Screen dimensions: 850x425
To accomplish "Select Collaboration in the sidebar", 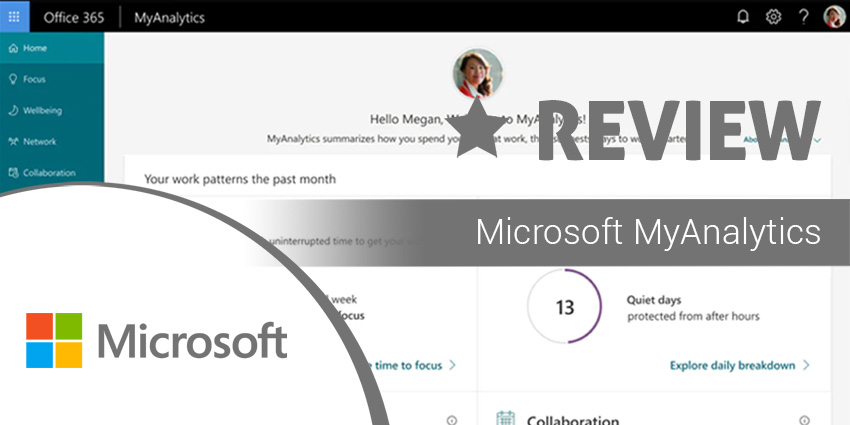I will (52, 173).
